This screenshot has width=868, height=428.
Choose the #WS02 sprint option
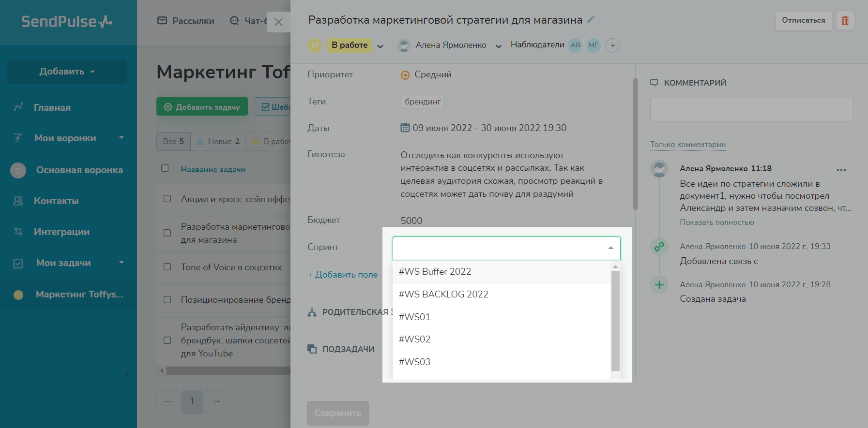point(414,339)
